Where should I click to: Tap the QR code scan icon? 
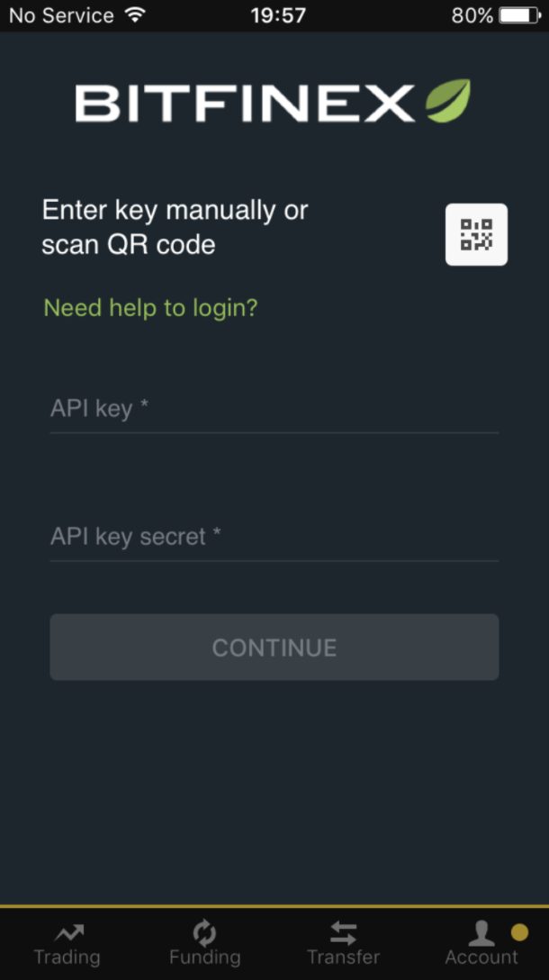(476, 234)
